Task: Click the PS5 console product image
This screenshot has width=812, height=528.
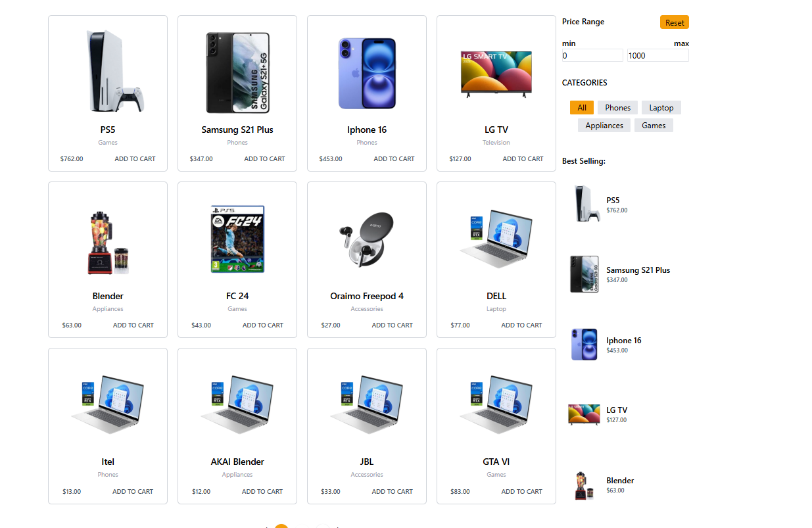Action: 115,71
